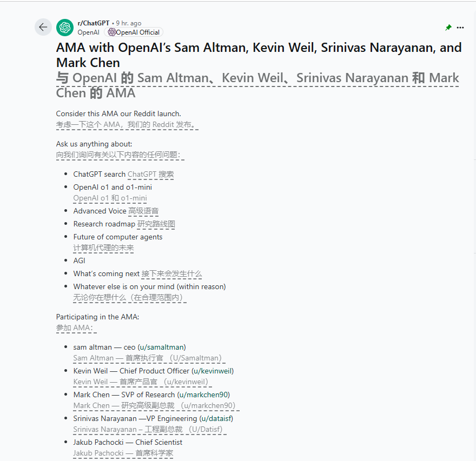Open the r/ChatGPT community avatar
476x461 pixels.
pos(65,28)
